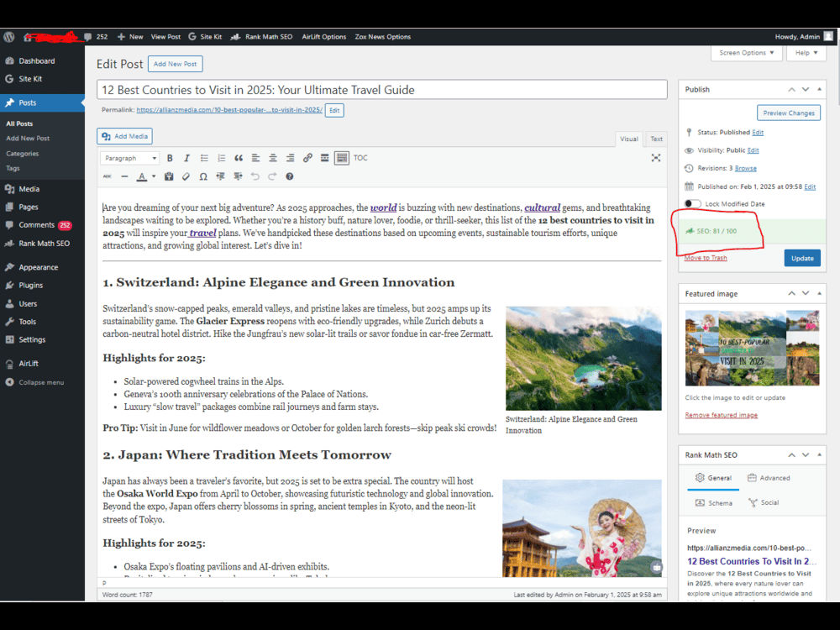The image size is (840, 630).
Task: Apply blockquote formatting
Action: (x=239, y=158)
